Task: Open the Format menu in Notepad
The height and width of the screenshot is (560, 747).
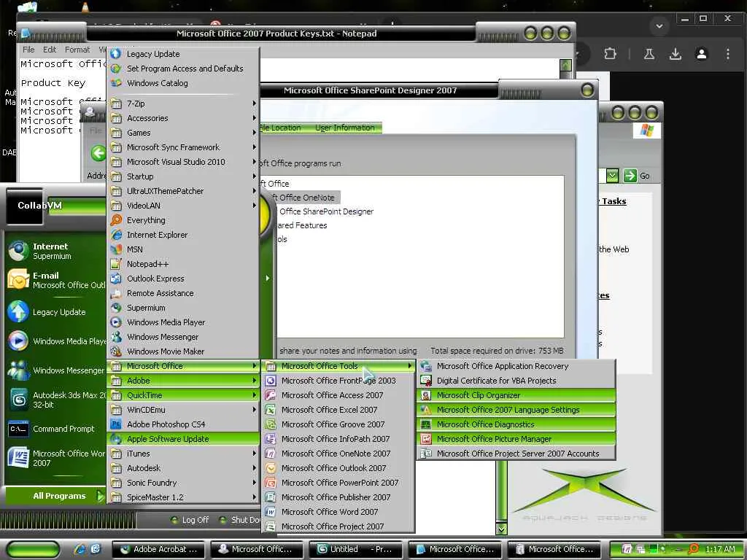Action: pos(77,50)
